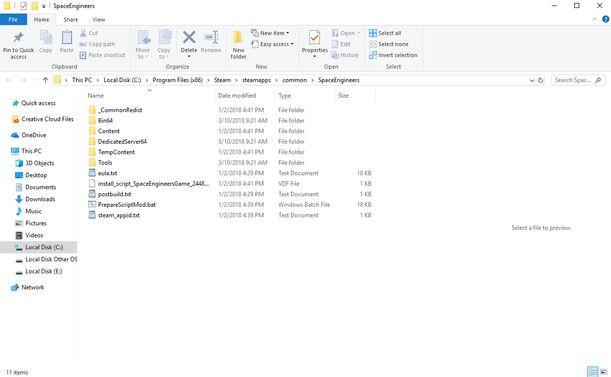611x377 pixels.
Task: Open Quick access in sidebar
Action: tap(38, 103)
